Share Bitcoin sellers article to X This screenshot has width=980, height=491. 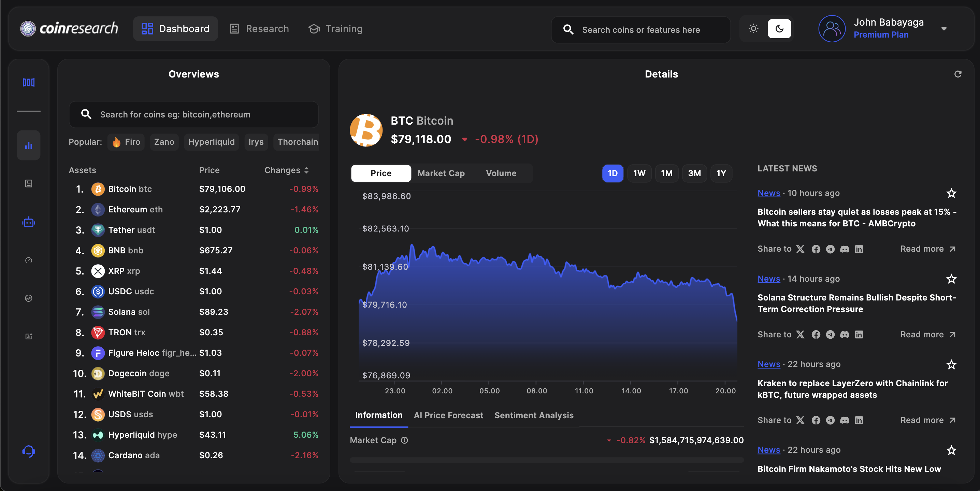pyautogui.click(x=801, y=249)
